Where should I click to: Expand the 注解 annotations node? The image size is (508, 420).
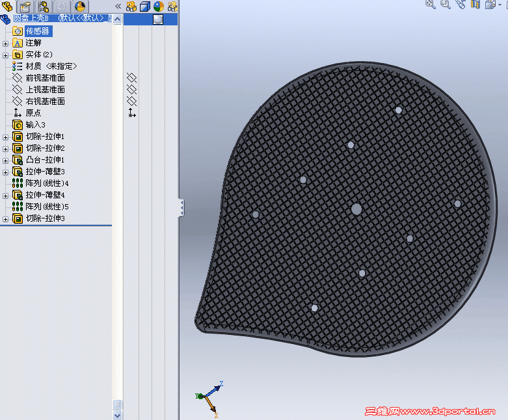[5, 44]
